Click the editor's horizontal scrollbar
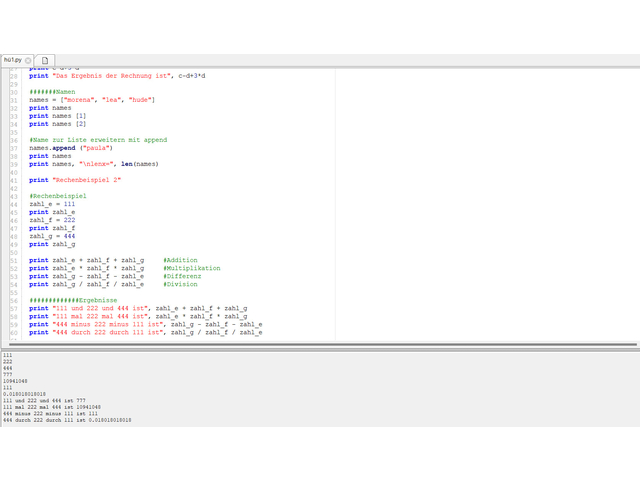The width and height of the screenshot is (640, 480). tap(322, 344)
